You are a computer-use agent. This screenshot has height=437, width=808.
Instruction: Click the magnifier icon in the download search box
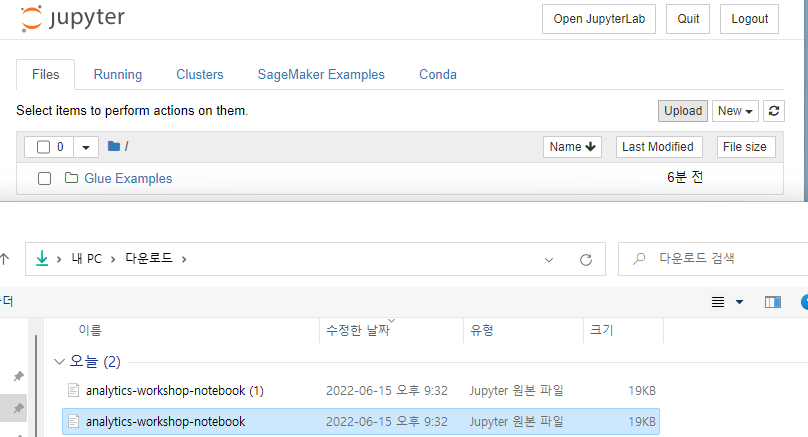[x=639, y=259]
